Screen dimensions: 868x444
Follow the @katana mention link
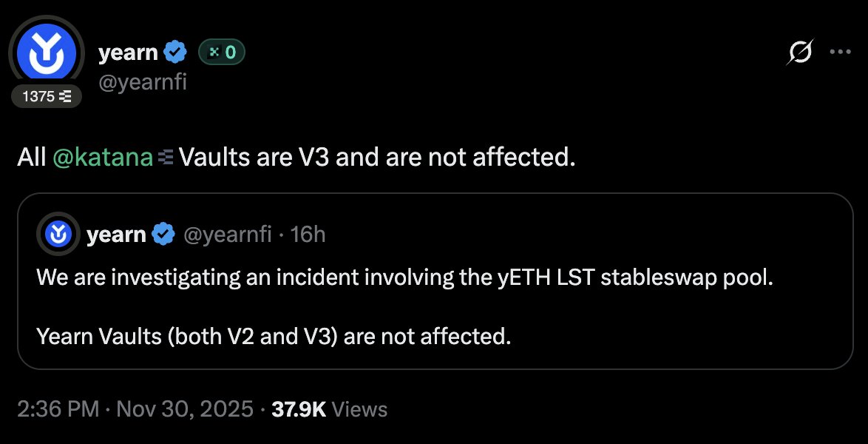[103, 158]
